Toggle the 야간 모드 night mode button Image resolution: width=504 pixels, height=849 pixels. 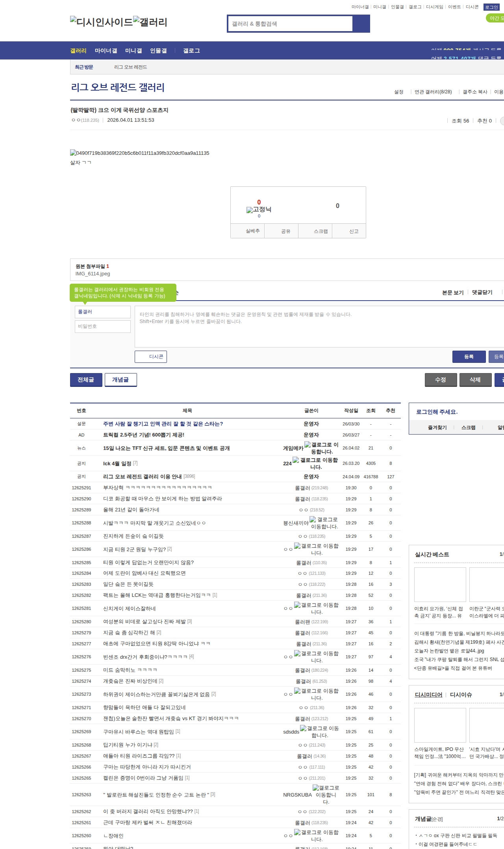[x=495, y=18]
